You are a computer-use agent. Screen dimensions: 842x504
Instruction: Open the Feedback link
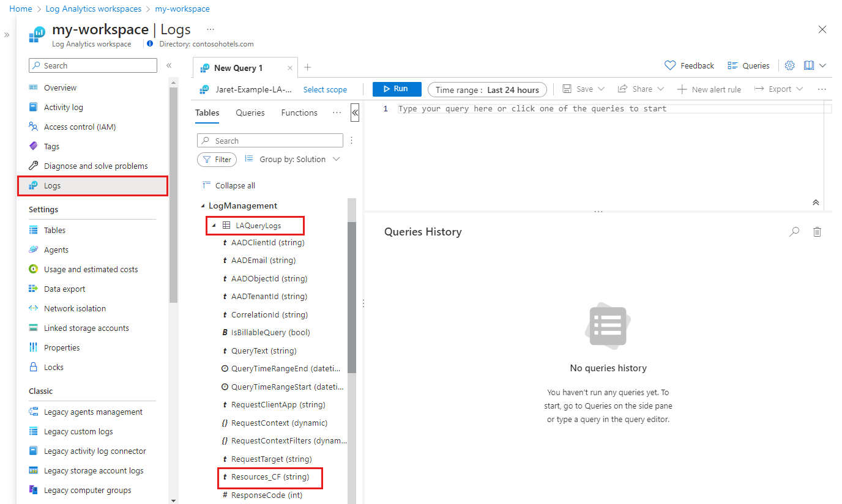coord(689,65)
